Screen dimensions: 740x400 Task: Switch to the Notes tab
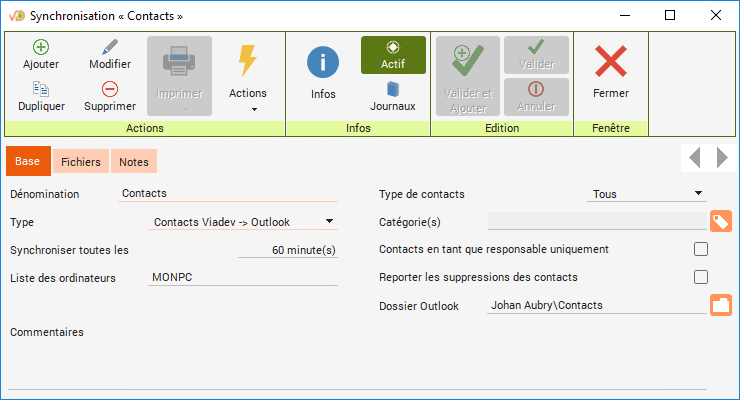133,161
